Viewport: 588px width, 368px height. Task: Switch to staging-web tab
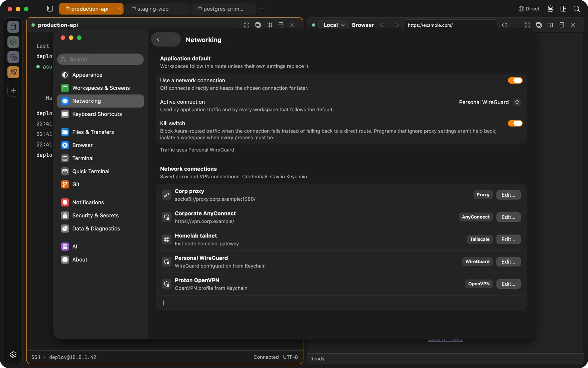pyautogui.click(x=158, y=9)
